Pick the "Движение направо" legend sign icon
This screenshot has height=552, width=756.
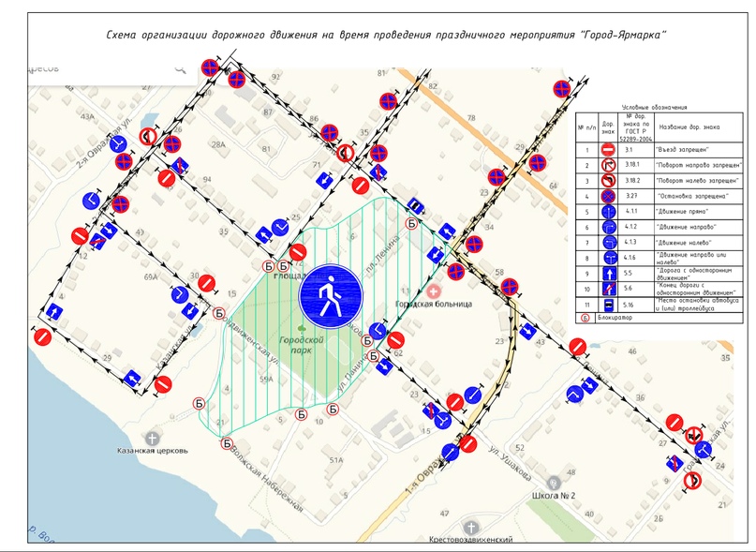[x=607, y=228]
